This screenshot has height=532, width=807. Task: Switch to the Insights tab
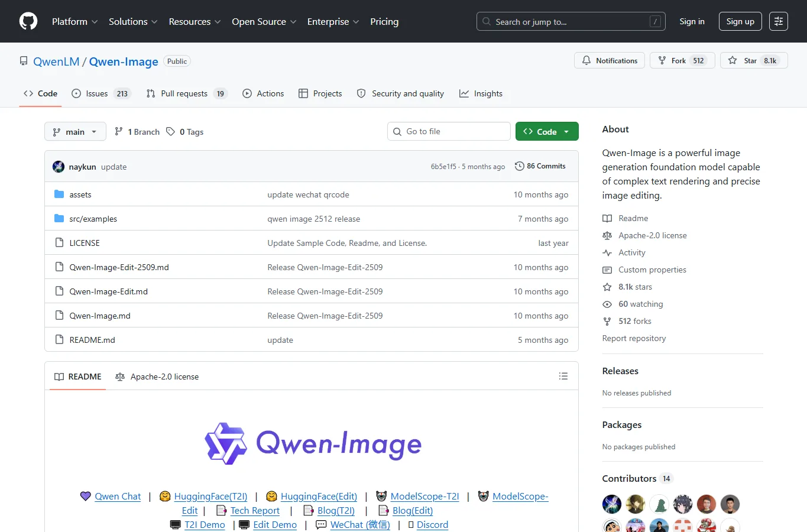481,93
